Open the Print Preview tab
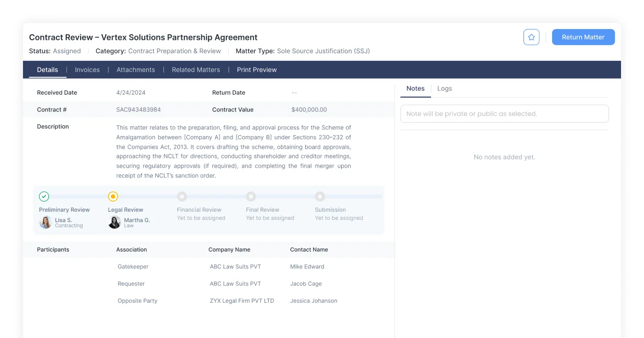Viewport: 644px width, 338px height. (x=257, y=70)
